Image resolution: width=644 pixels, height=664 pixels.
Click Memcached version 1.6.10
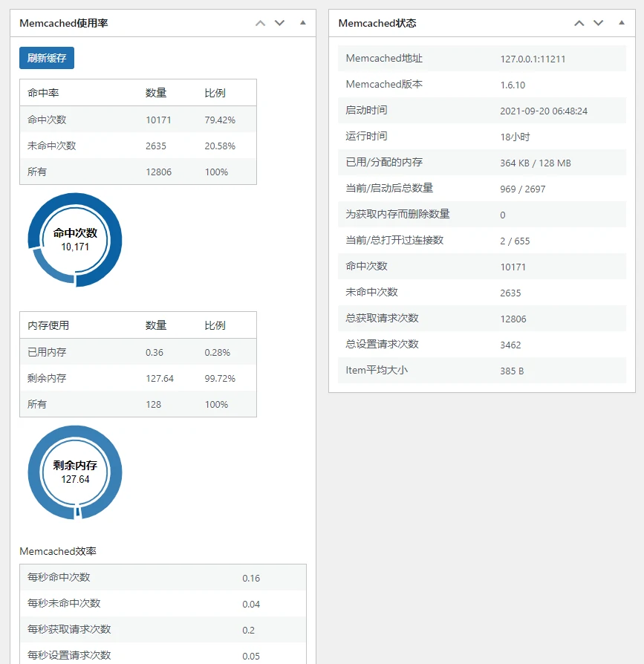(513, 85)
